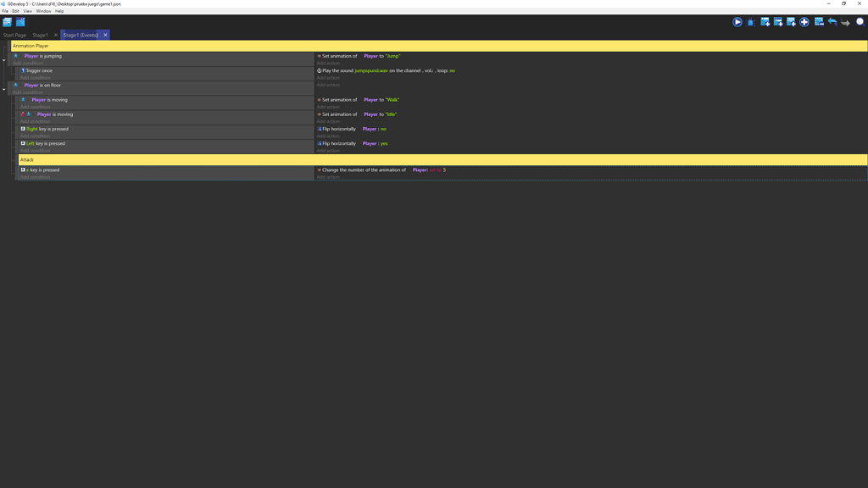Open the Project Manager panel
Viewport: 868px width, 488px height.
[x=7, y=21]
